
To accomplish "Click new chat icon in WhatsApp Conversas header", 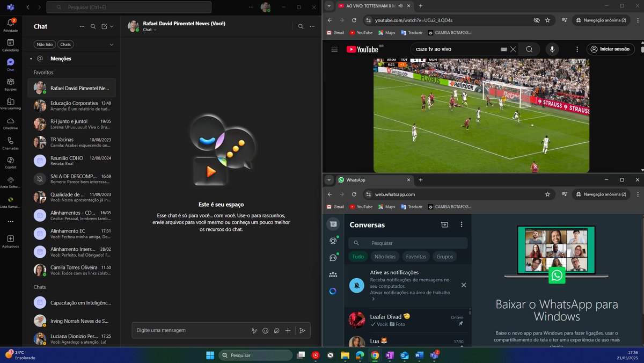I will click(444, 224).
